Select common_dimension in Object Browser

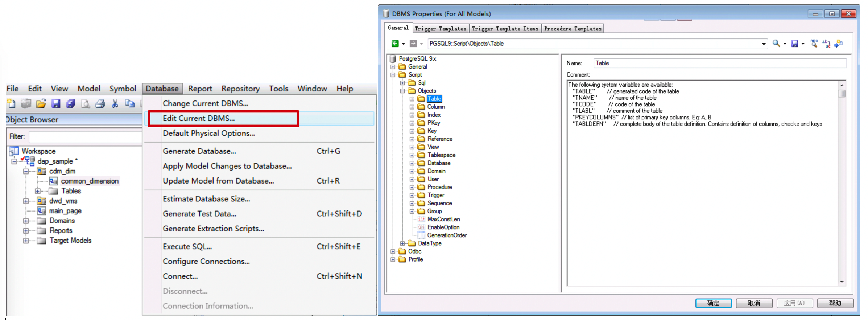coord(90,181)
